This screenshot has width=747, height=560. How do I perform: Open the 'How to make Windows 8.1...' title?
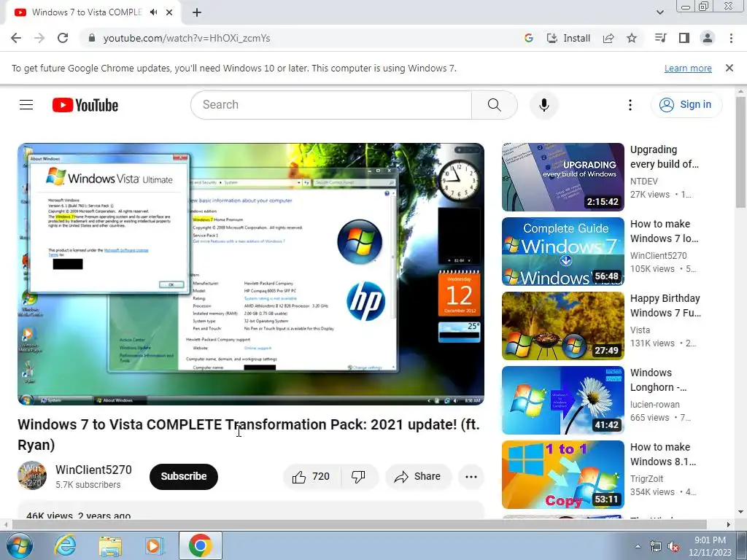click(x=663, y=454)
